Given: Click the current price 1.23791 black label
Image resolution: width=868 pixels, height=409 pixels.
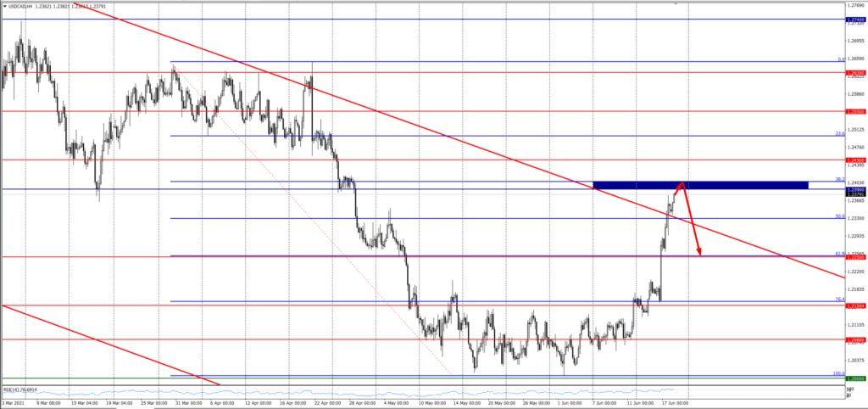Looking at the screenshot, I should [854, 195].
